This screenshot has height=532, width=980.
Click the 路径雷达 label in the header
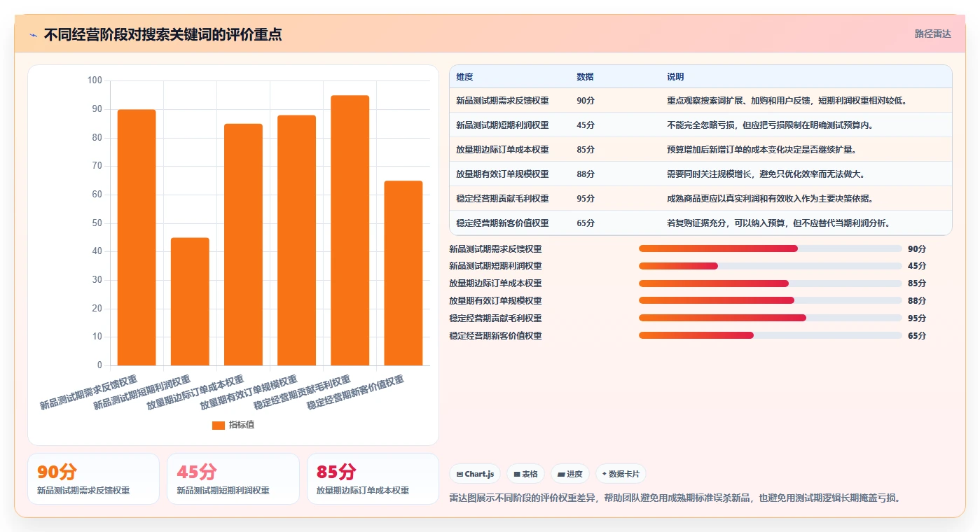[932, 34]
